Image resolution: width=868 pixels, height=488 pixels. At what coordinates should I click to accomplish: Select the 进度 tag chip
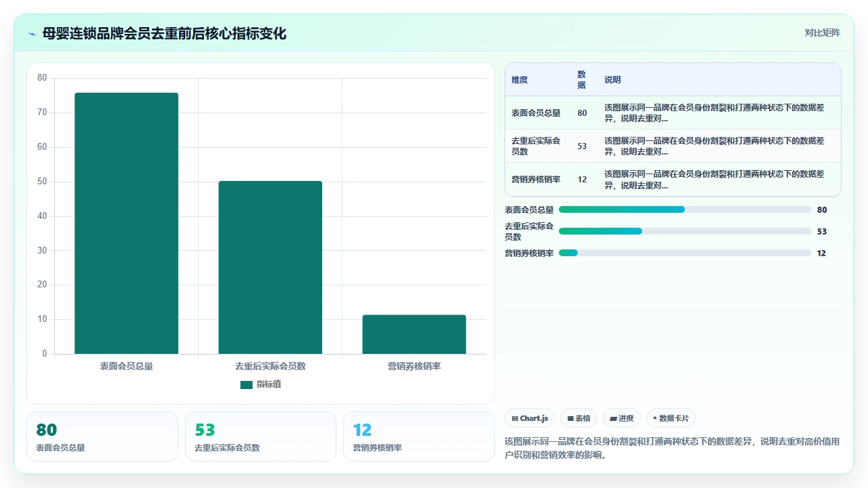622,418
